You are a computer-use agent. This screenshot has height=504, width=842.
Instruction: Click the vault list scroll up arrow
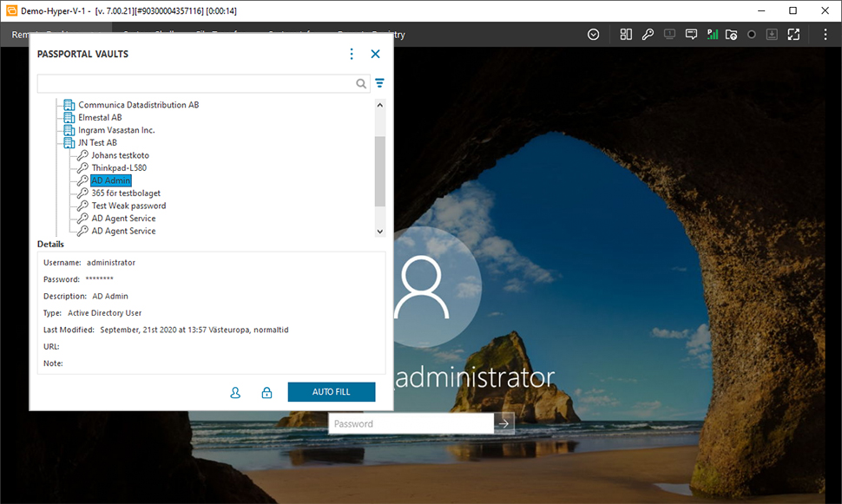(x=379, y=105)
